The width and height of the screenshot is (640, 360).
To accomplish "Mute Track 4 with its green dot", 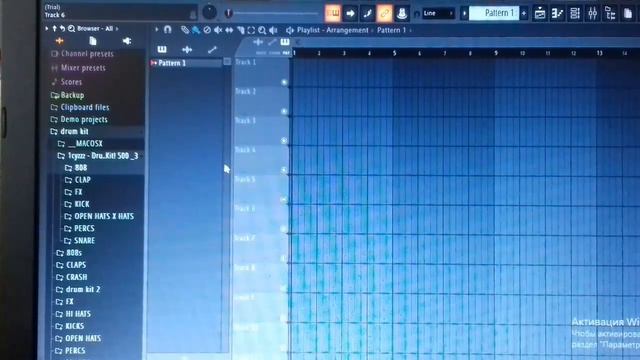I will pyautogui.click(x=284, y=170).
